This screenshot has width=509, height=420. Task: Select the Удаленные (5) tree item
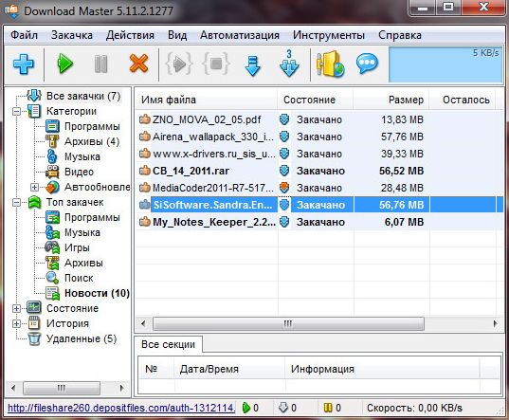coord(82,338)
